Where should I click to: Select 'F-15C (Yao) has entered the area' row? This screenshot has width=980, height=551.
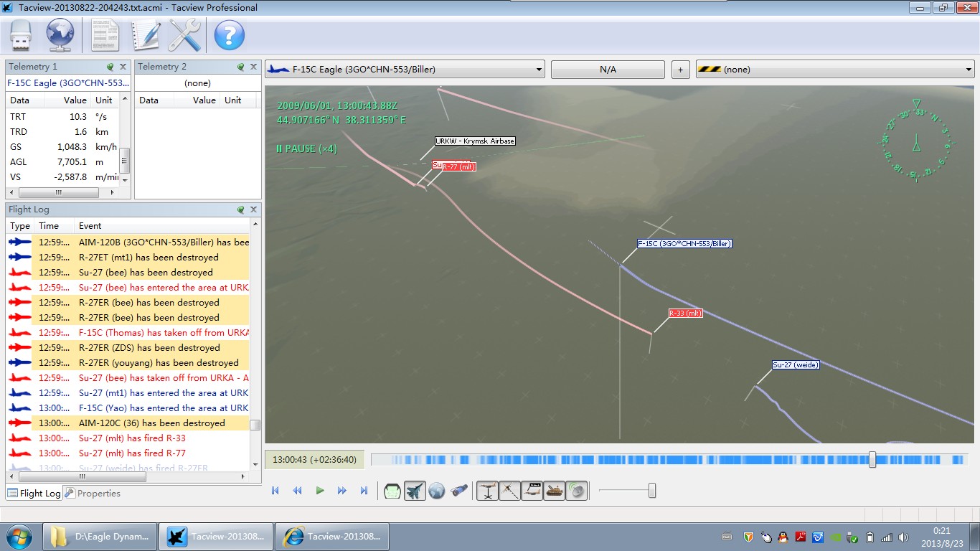tap(128, 408)
